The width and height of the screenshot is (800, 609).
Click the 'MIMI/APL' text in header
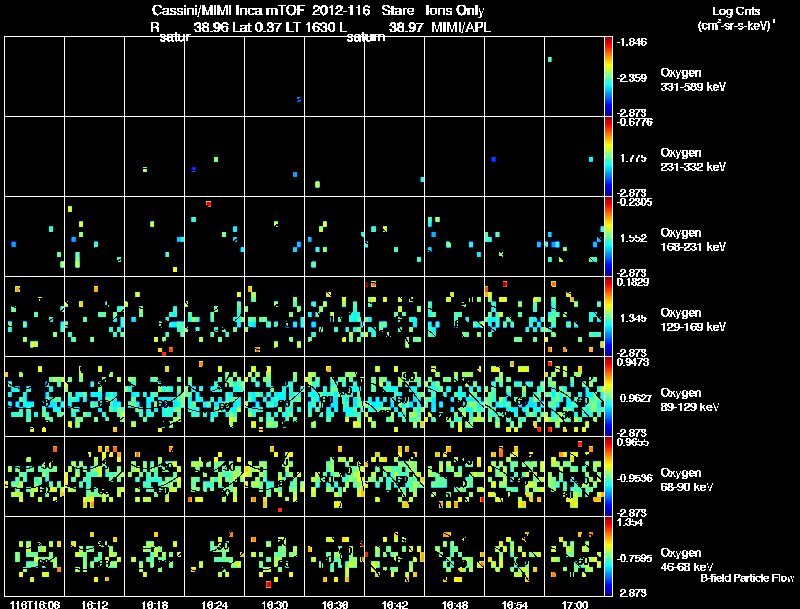(461, 27)
